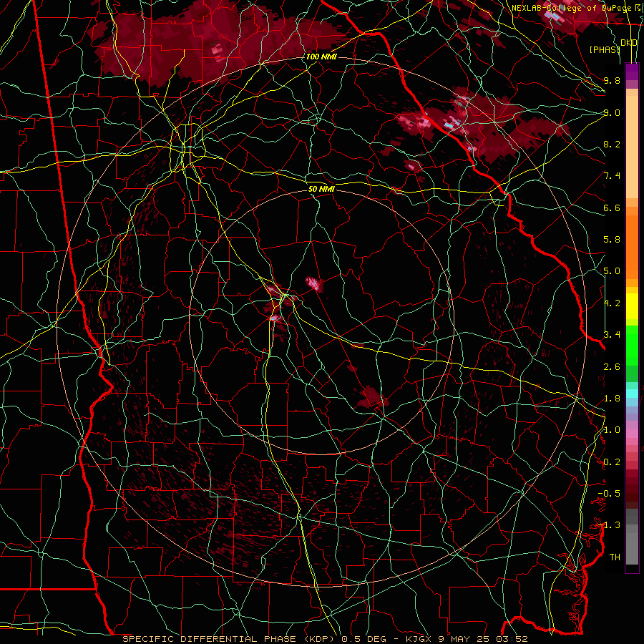The height and width of the screenshot is (644, 644).
Task: Click the -0.5 scale value
Action: pos(609,494)
